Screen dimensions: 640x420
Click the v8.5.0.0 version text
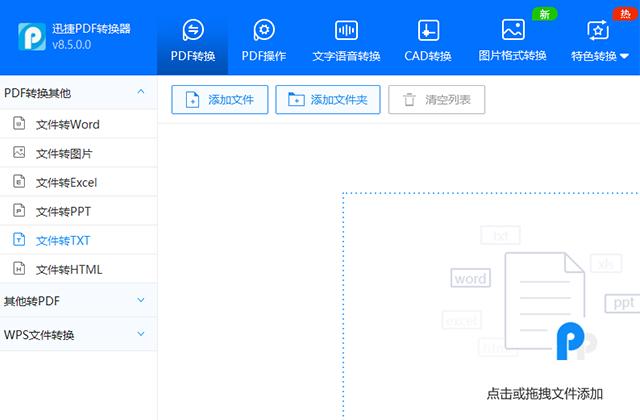click(72, 44)
